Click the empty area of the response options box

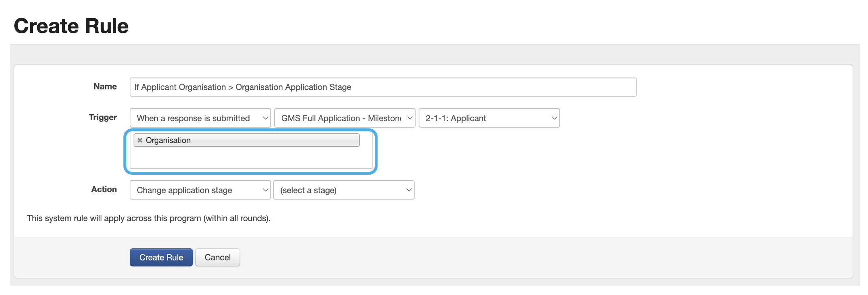(x=250, y=159)
